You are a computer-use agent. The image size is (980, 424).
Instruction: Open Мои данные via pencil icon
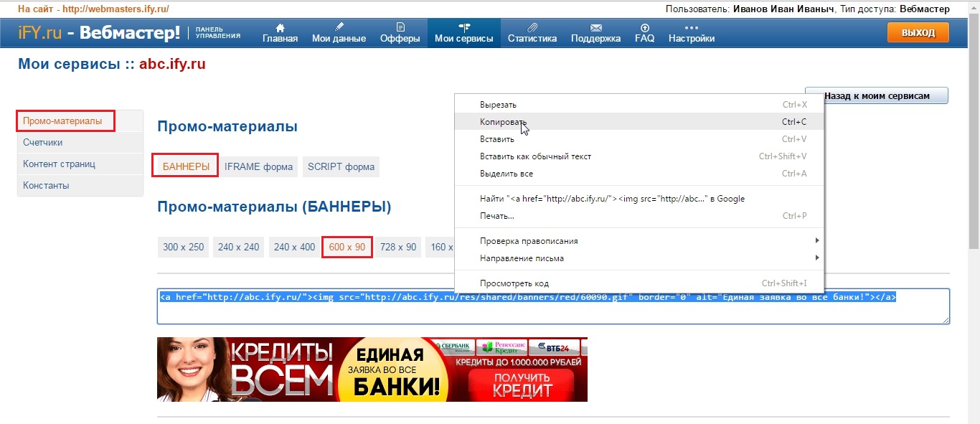339,27
